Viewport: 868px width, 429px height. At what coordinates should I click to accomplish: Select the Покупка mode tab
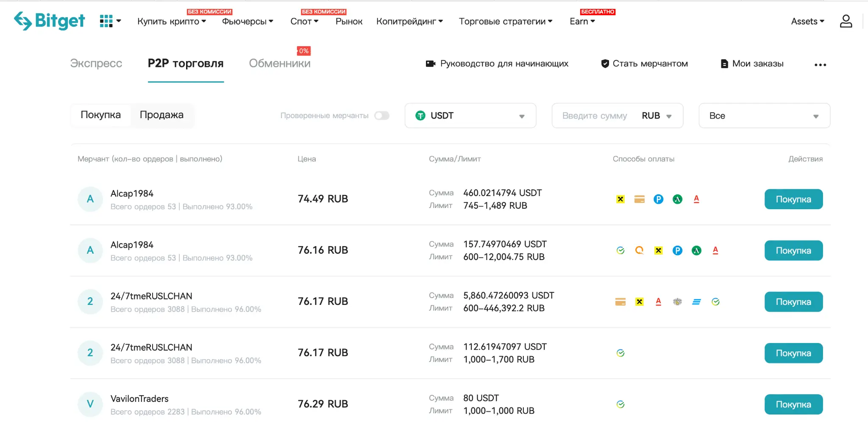(x=101, y=115)
